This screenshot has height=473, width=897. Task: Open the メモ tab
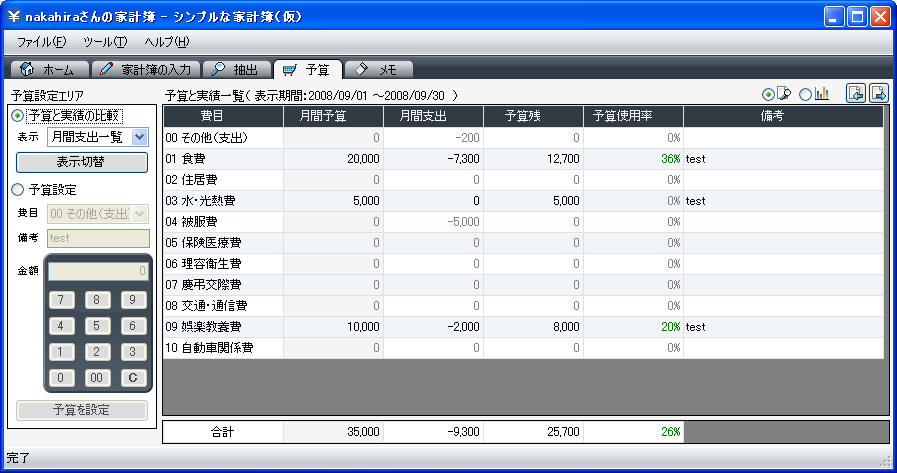click(x=376, y=69)
